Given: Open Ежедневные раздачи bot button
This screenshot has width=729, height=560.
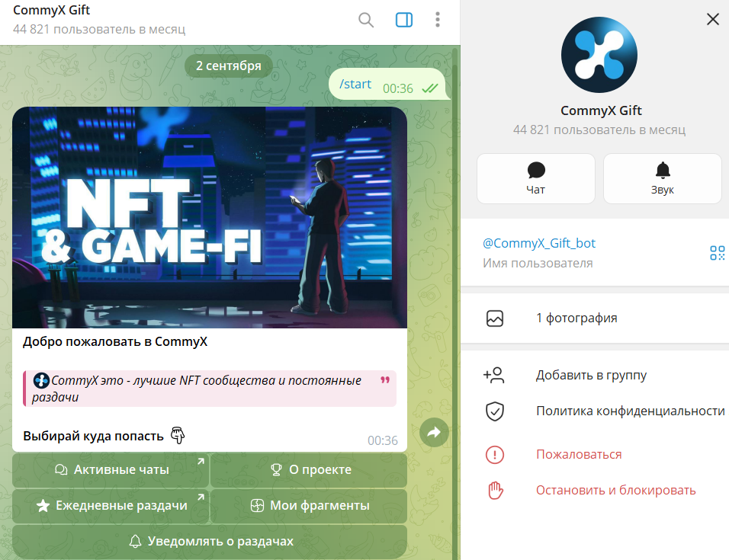Looking at the screenshot, I should tap(111, 506).
